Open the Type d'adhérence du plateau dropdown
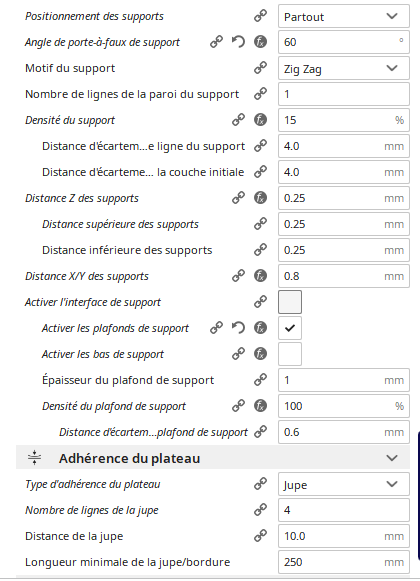Screen dimensions: 420x581 point(344,484)
